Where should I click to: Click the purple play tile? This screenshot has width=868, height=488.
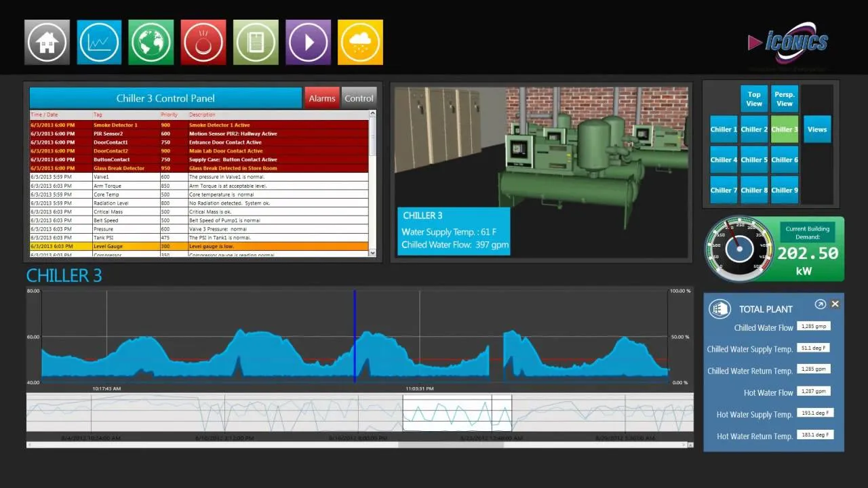pyautogui.click(x=308, y=42)
